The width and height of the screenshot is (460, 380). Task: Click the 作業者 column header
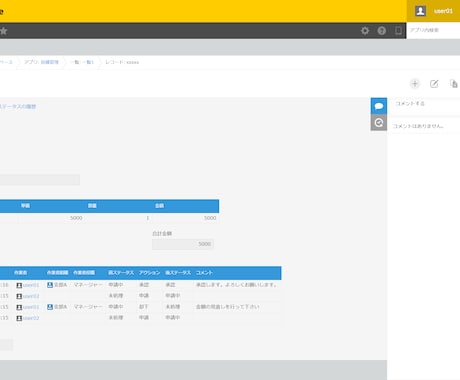[20, 273]
